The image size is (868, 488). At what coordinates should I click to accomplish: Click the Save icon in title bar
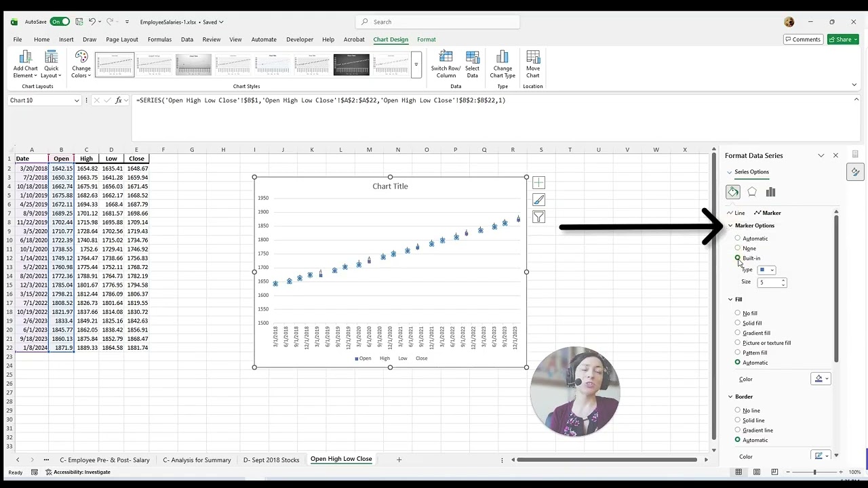pyautogui.click(x=79, y=22)
